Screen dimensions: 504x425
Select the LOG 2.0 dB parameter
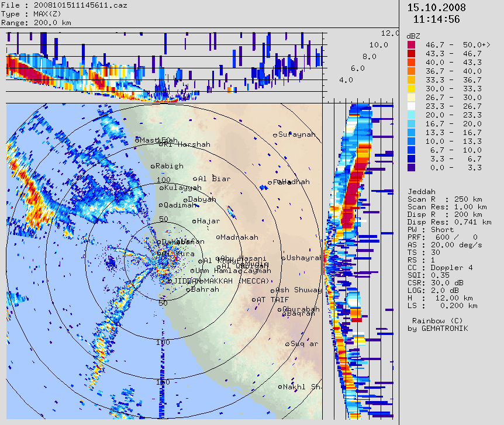(x=433, y=291)
